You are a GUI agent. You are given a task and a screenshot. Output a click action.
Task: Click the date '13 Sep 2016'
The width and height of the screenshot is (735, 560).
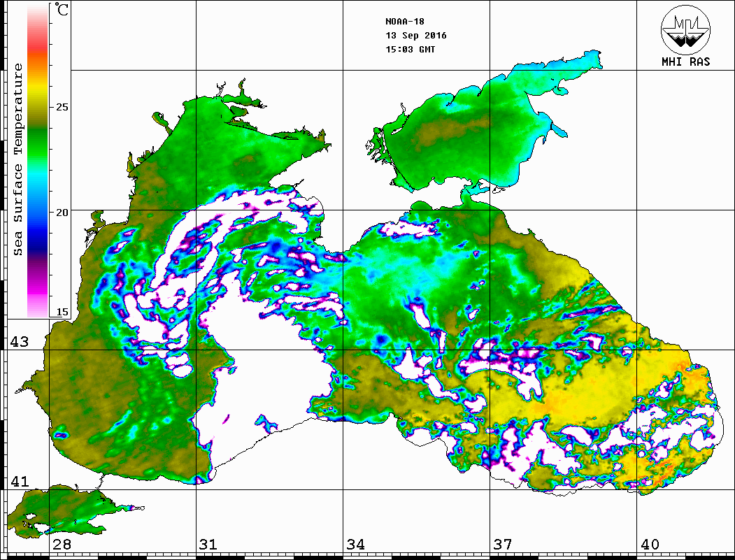pyautogui.click(x=416, y=36)
